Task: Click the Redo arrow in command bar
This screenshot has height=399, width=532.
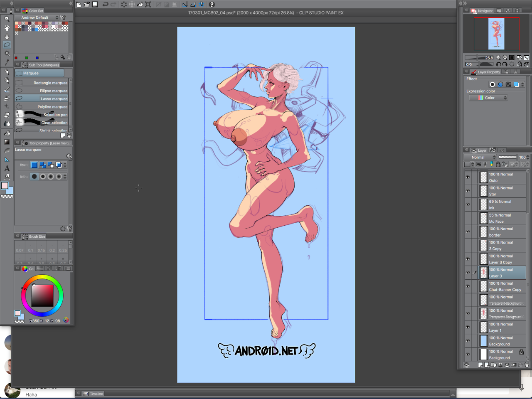Action: pyautogui.click(x=113, y=5)
